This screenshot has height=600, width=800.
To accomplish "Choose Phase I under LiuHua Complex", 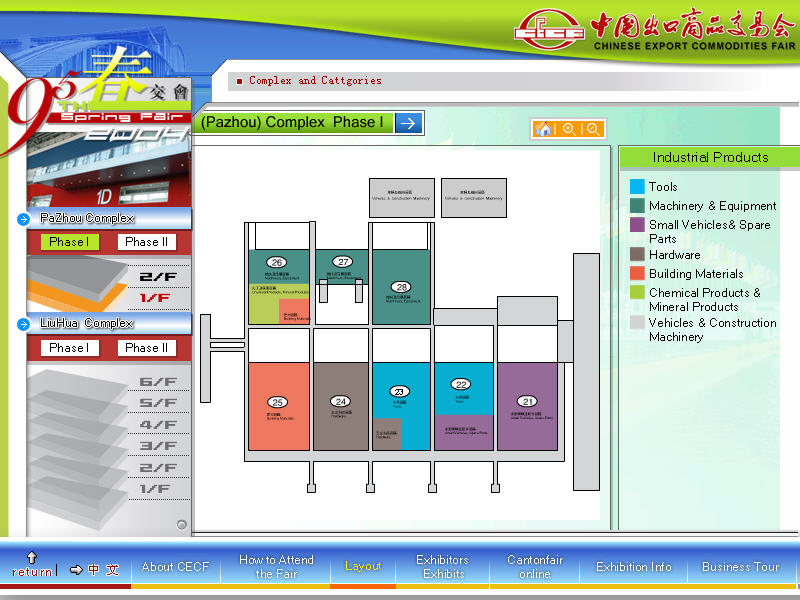I will click(70, 348).
